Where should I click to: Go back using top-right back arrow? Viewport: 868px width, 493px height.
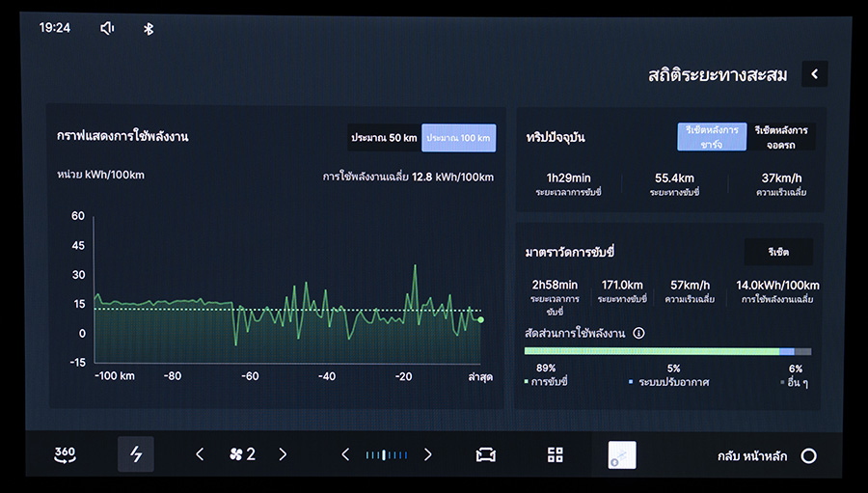[x=814, y=74]
